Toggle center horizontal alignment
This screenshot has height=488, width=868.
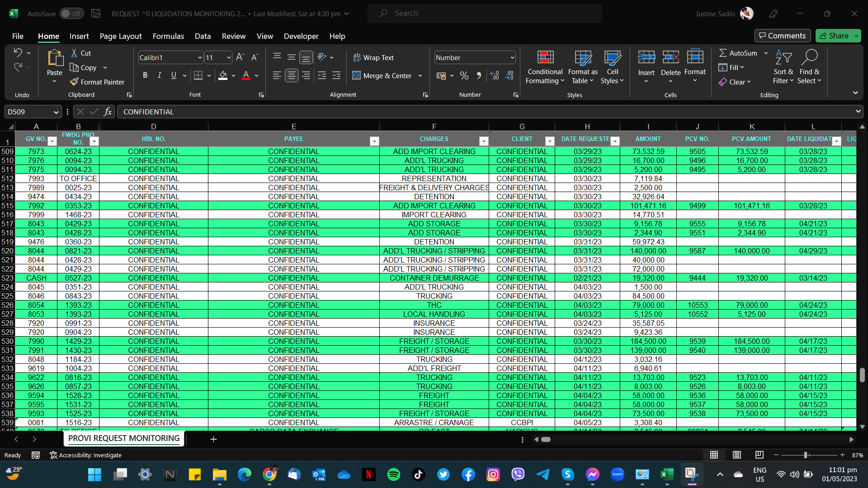292,75
